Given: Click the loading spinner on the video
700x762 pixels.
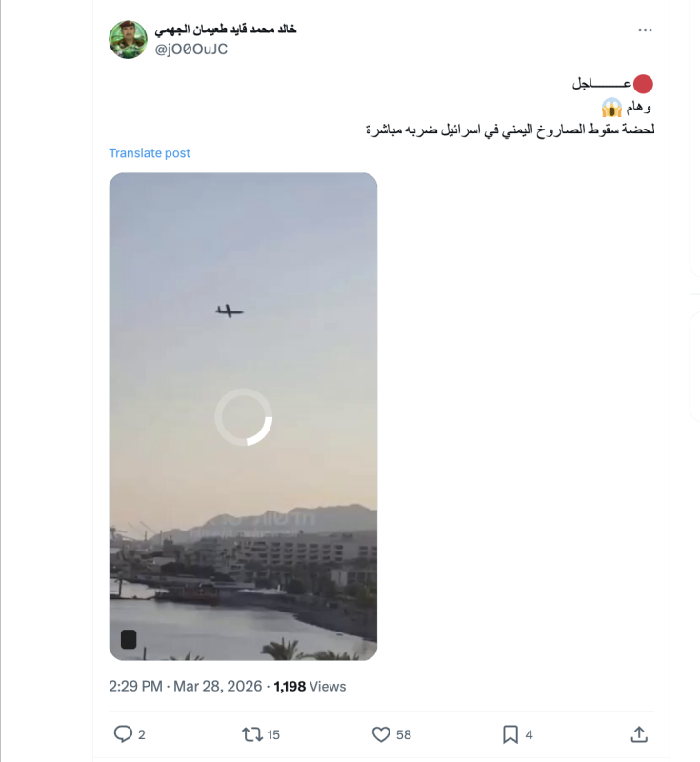Looking at the screenshot, I should (x=244, y=417).
